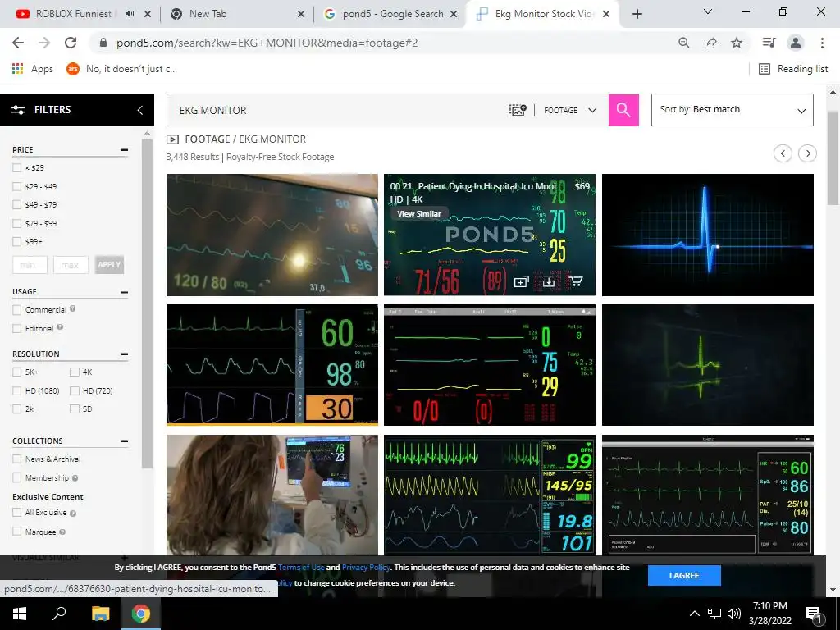Open notification center on taskbar
This screenshot has width=840, height=630.
813,614
